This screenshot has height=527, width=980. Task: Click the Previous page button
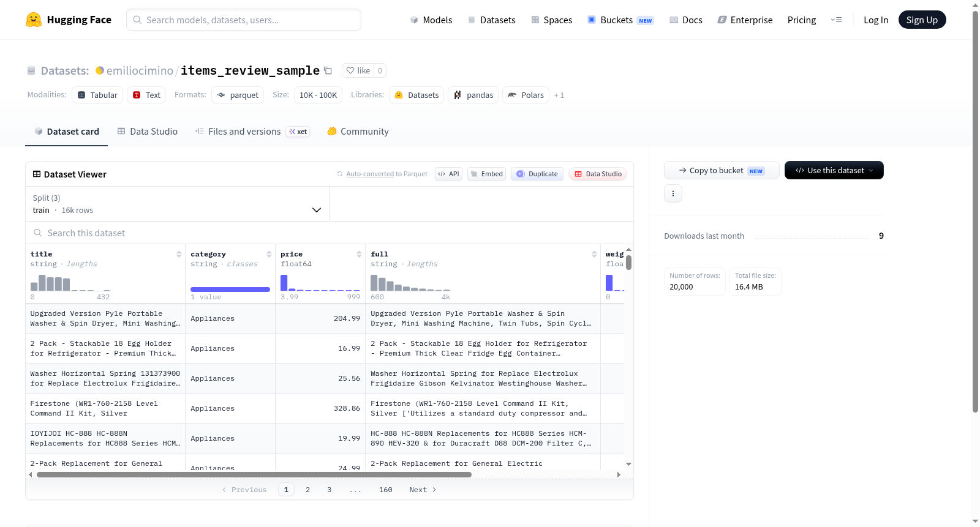tap(244, 490)
